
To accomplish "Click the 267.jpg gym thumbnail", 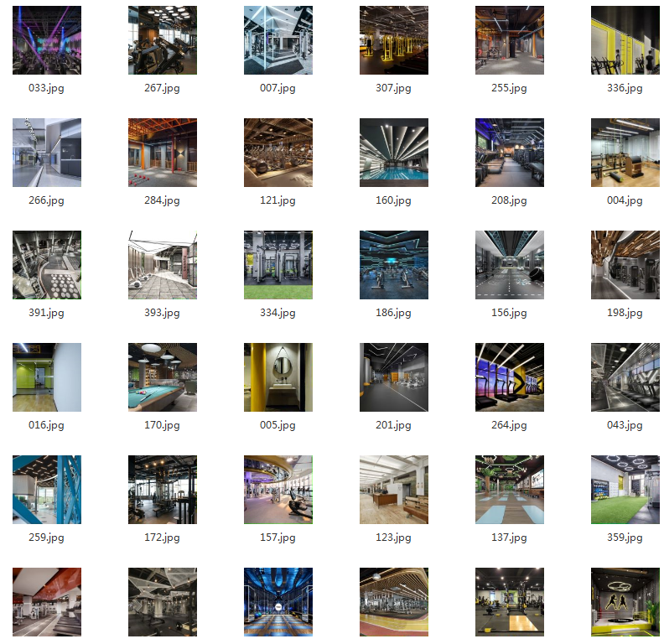I will (162, 40).
